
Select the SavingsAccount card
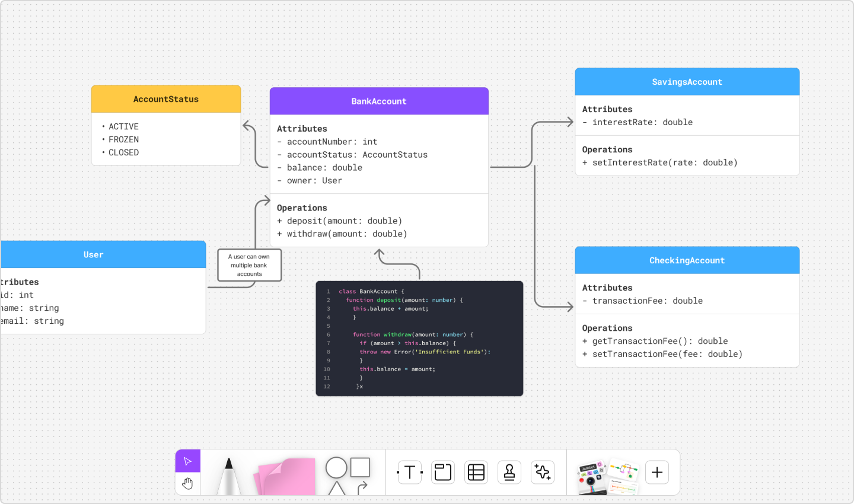click(687, 81)
